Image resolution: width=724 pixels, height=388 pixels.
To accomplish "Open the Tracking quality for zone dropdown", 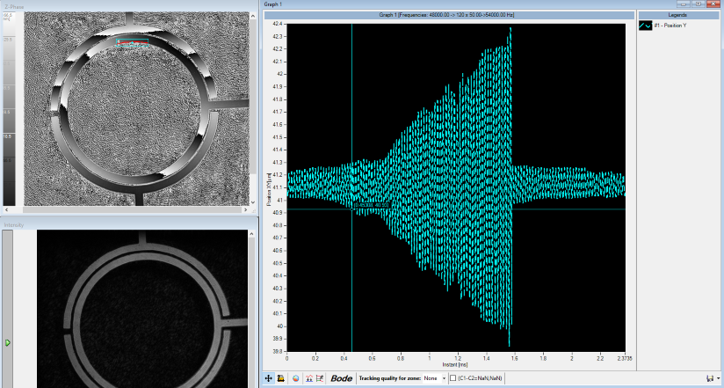I will click(x=435, y=378).
